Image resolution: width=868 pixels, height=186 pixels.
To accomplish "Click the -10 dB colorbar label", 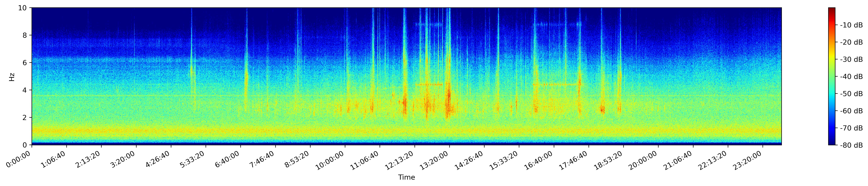I will click(851, 25).
